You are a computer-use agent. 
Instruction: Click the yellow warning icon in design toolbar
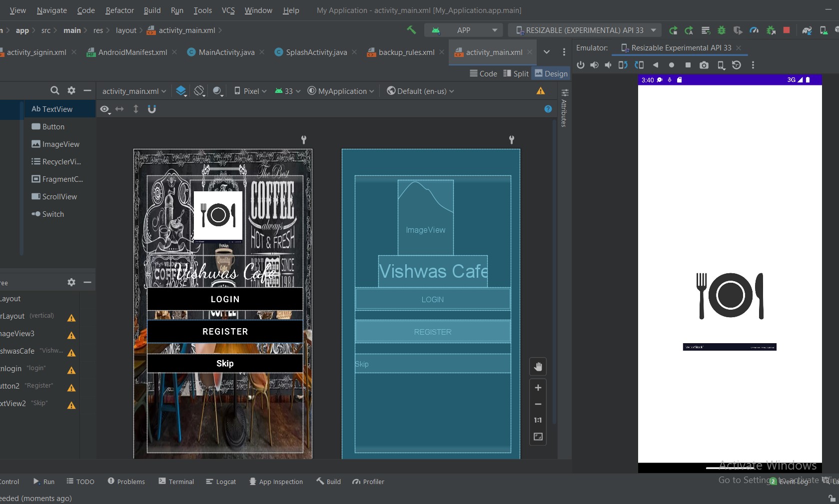click(x=541, y=91)
